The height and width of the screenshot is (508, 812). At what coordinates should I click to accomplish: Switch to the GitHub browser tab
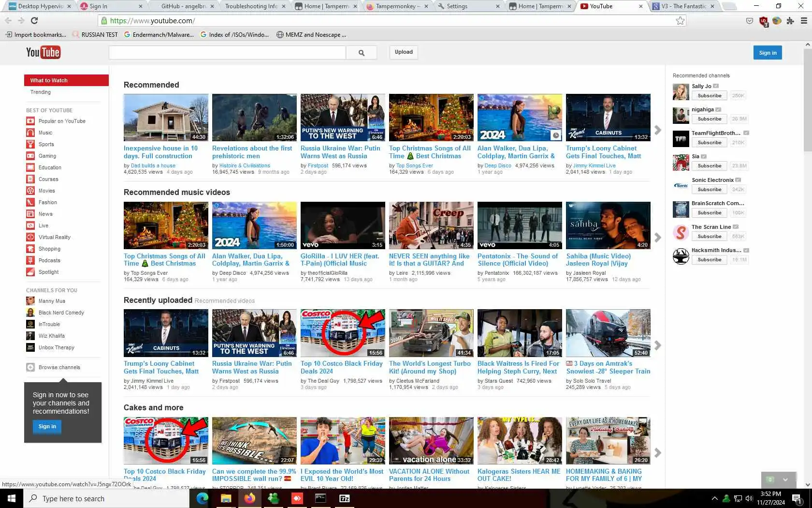pyautogui.click(x=184, y=6)
